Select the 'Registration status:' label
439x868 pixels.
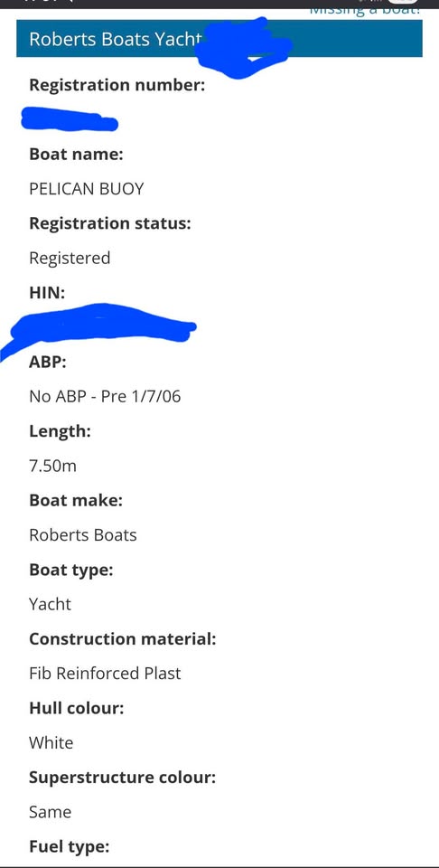pos(110,223)
